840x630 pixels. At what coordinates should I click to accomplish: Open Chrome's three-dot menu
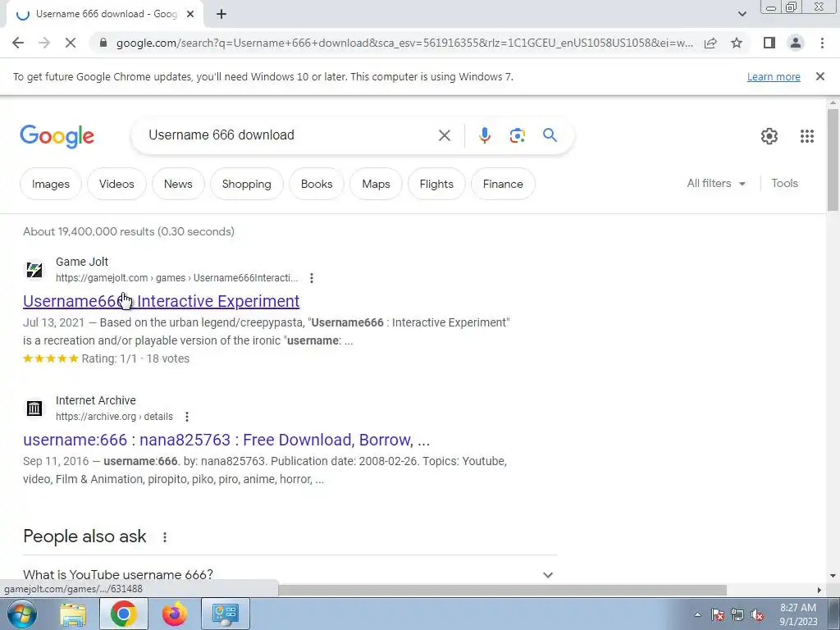pos(822,43)
